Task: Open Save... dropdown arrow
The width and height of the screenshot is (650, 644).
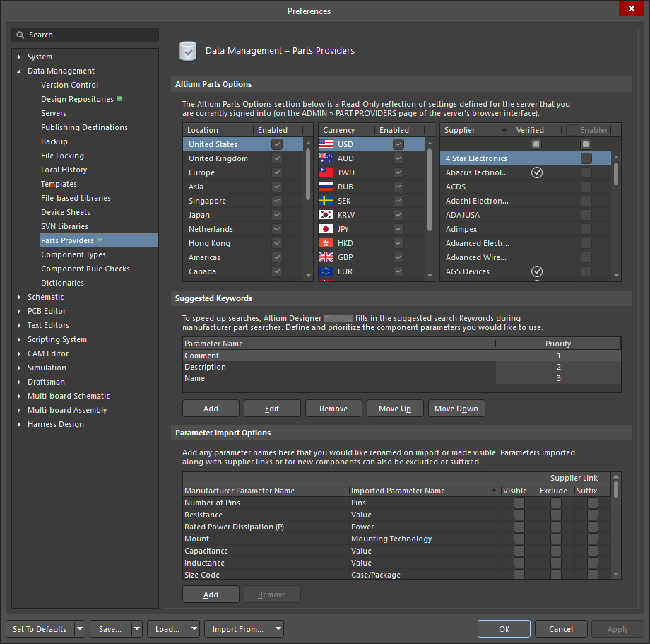Action: (137, 628)
